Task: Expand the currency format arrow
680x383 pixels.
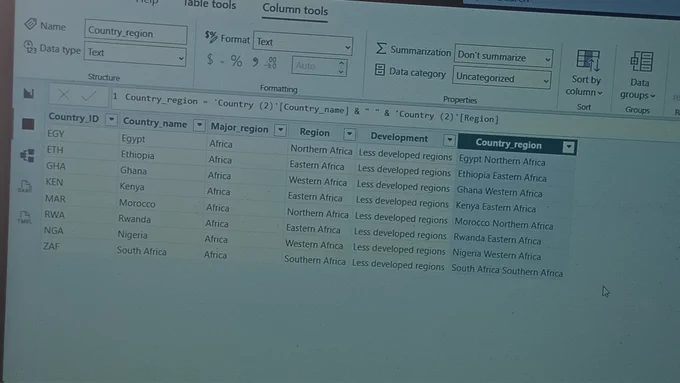Action: 222,62
